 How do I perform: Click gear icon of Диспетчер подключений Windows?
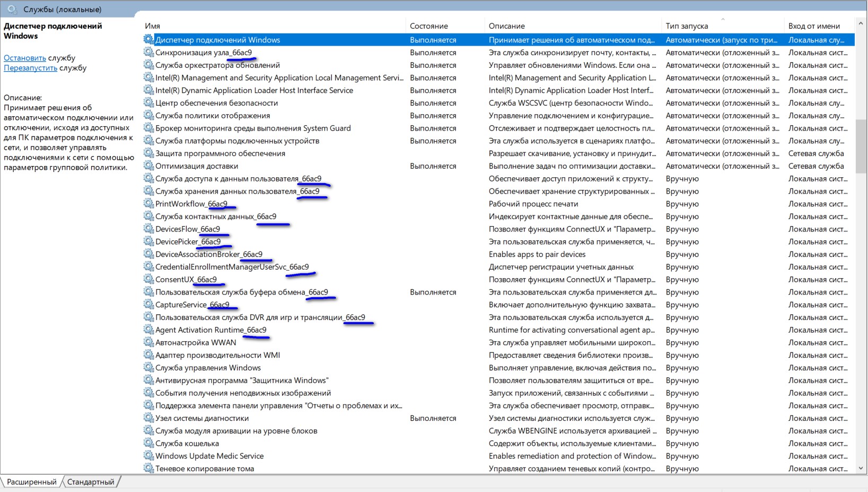(x=148, y=39)
